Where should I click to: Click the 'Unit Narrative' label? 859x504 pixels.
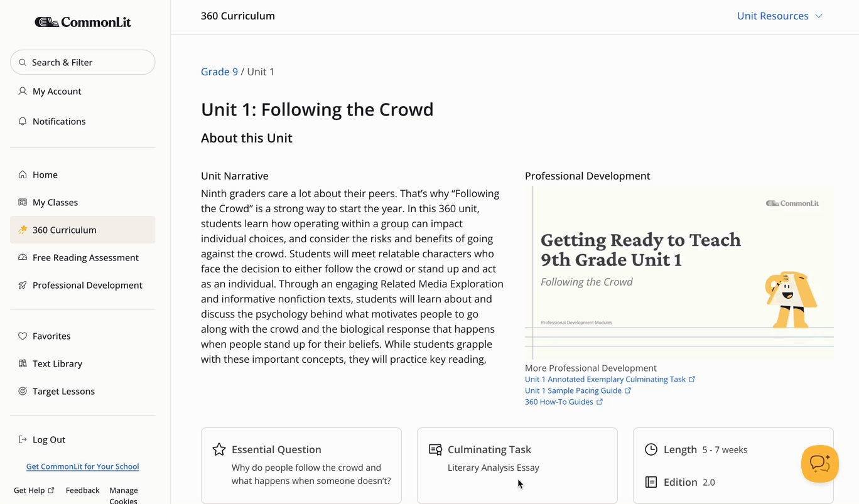pos(235,176)
